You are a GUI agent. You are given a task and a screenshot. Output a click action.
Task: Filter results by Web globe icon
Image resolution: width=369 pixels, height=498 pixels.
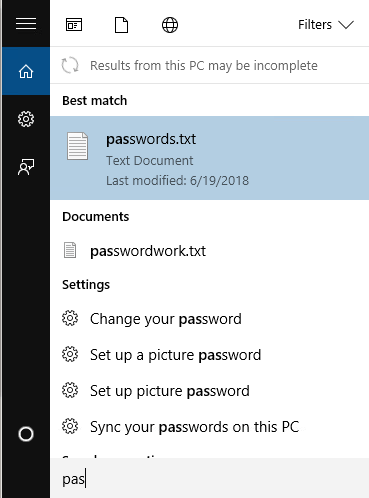(x=170, y=25)
